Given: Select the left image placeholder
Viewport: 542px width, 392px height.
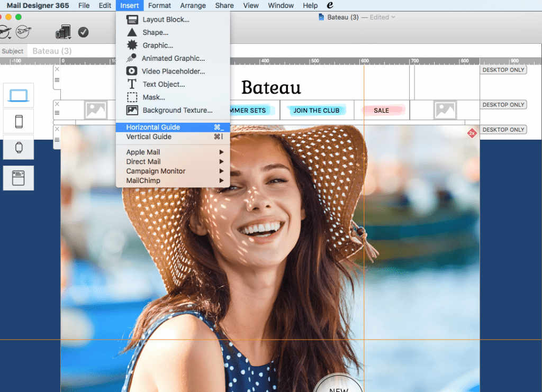Looking at the screenshot, I should point(96,110).
